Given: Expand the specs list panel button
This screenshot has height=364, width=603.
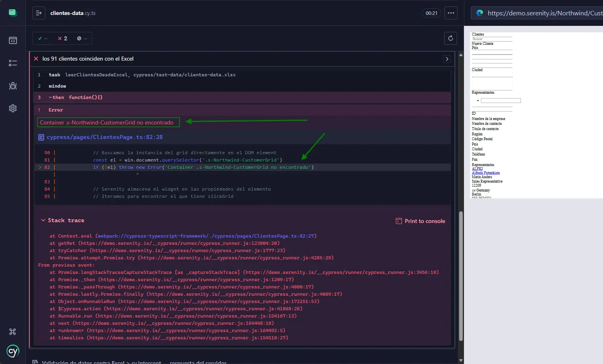Looking at the screenshot, I should pos(39,13).
